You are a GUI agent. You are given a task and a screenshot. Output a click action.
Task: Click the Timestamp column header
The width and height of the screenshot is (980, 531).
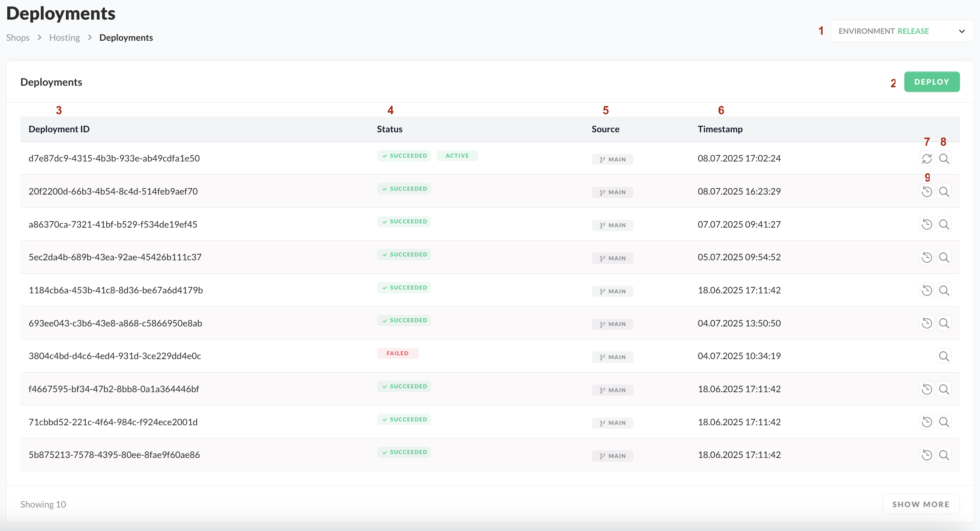pyautogui.click(x=720, y=129)
